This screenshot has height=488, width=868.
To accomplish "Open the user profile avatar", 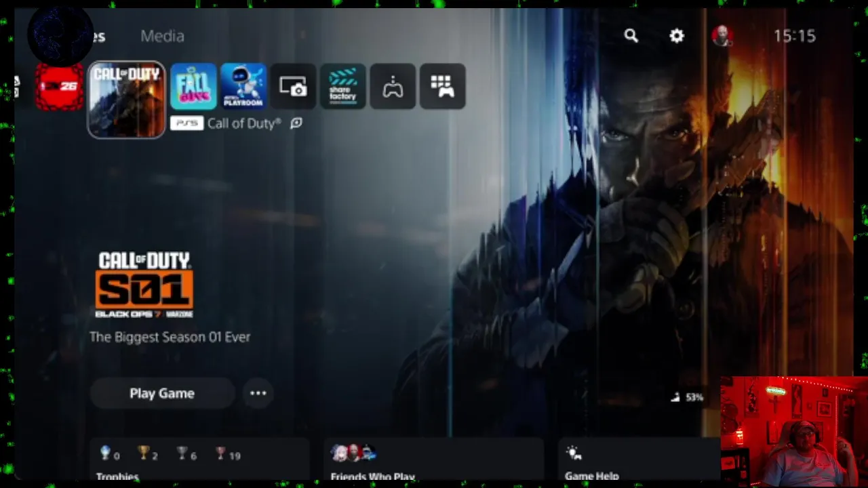I will (x=722, y=36).
